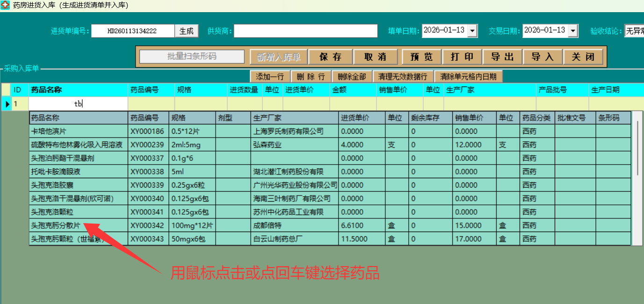The height and width of the screenshot is (304, 644).
Task: Click the 关闭 button in toolbar
Action: tap(583, 57)
